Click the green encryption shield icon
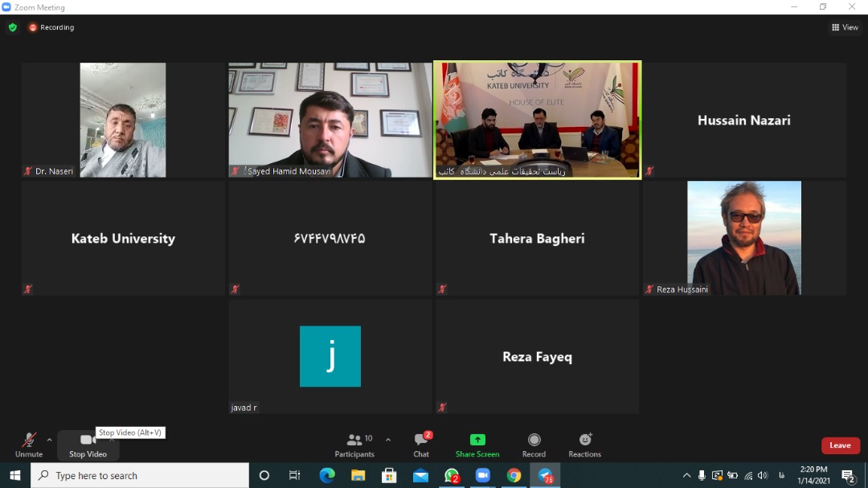This screenshot has height=488, width=868. point(13,27)
